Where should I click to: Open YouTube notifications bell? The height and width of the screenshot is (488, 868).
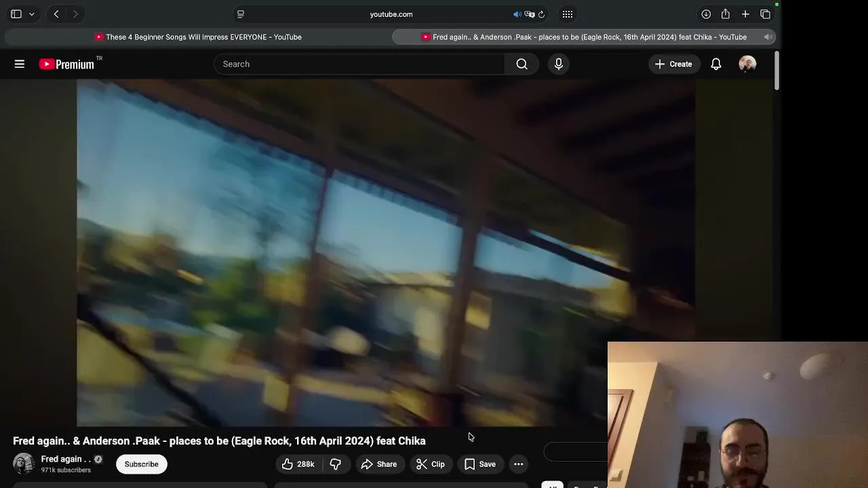(x=716, y=64)
